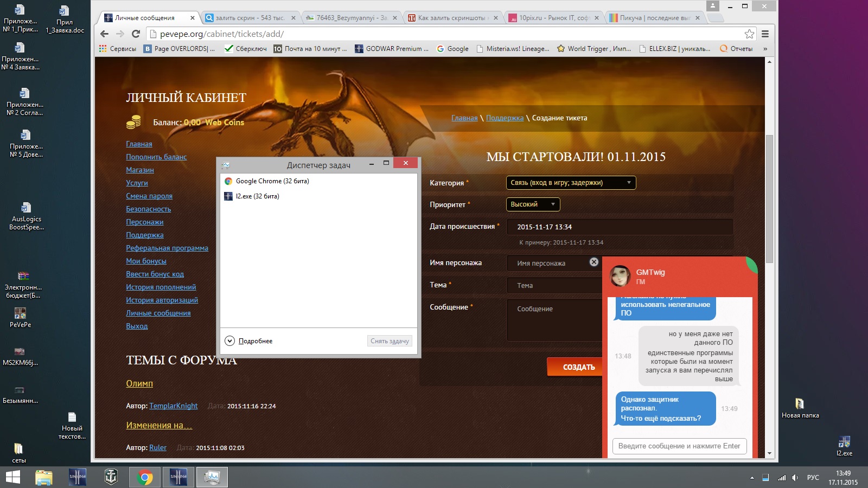
Task: Open the Персонажи sidebar link
Action: 145,222
